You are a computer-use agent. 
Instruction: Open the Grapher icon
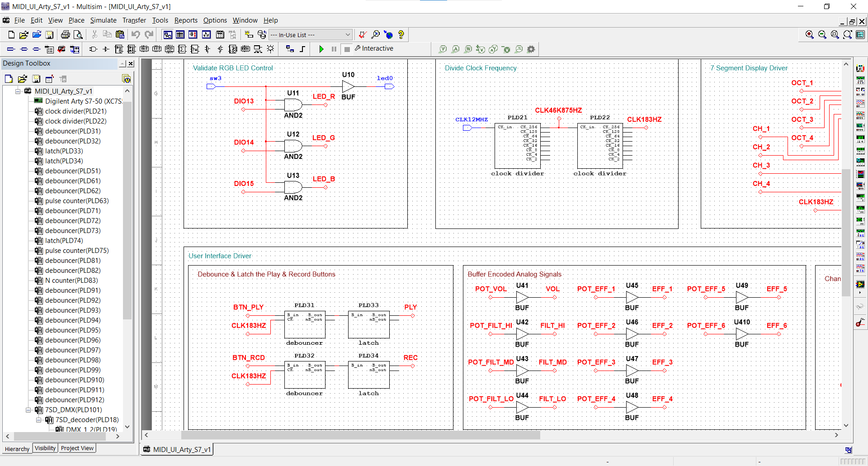pyautogui.click(x=207, y=35)
